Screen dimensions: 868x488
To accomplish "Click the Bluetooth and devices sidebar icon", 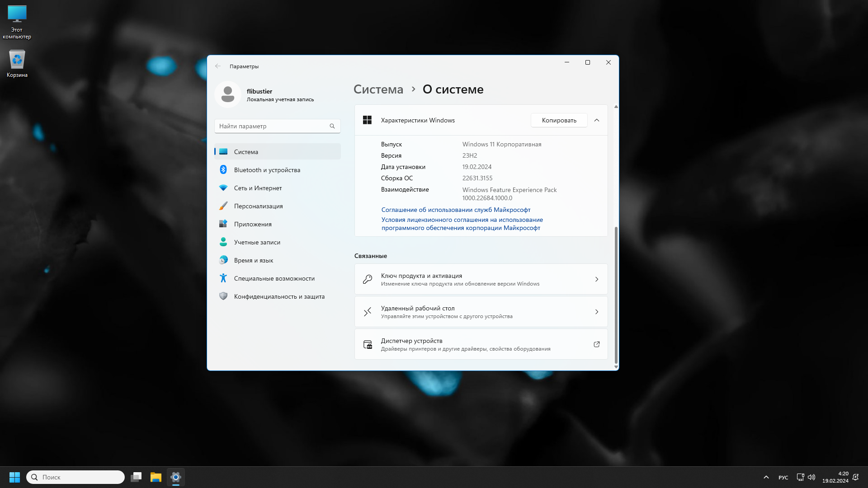I will [223, 169].
